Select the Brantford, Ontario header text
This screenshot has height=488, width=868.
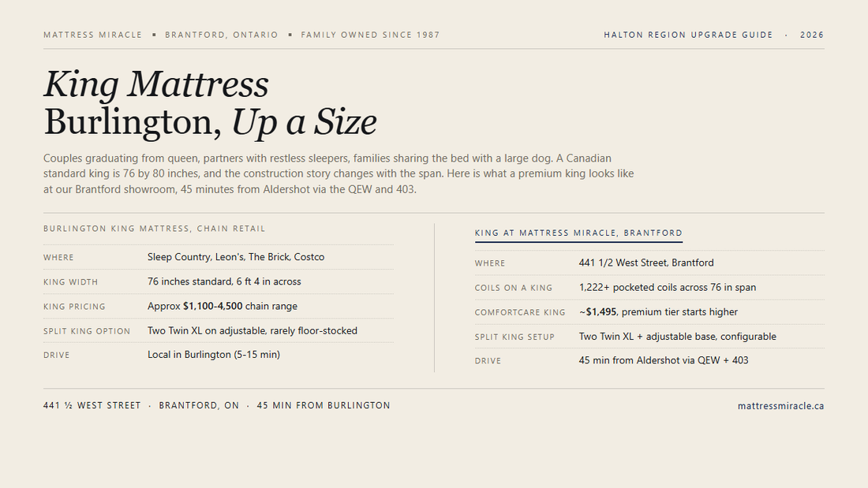coord(222,35)
